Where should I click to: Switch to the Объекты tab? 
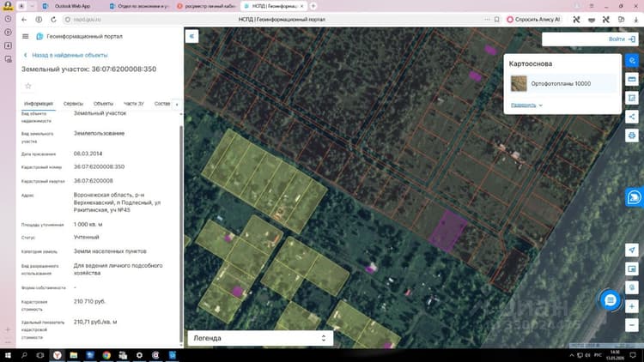click(x=103, y=104)
